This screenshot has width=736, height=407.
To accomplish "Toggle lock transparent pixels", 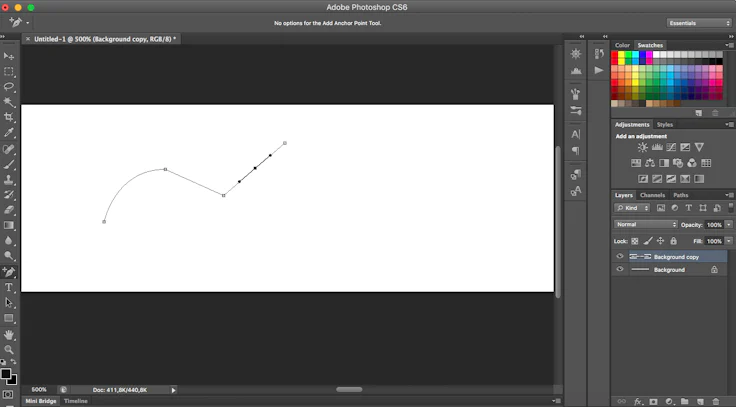I will click(x=635, y=241).
